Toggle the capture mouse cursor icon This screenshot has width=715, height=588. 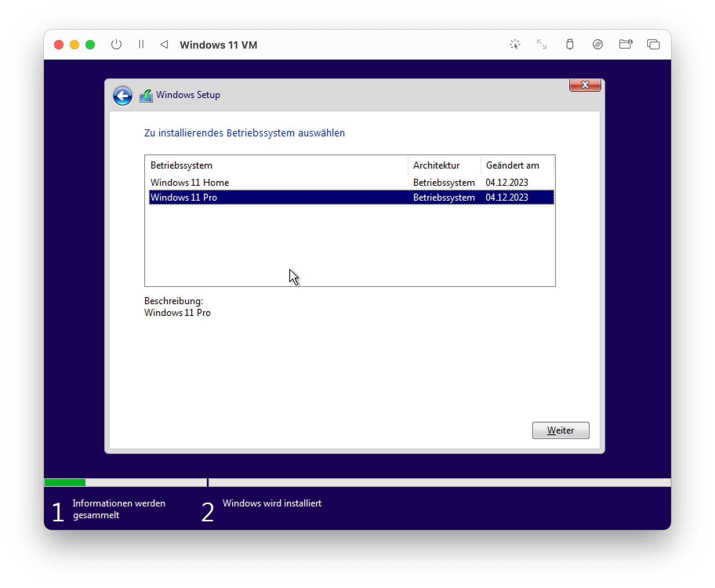point(515,44)
